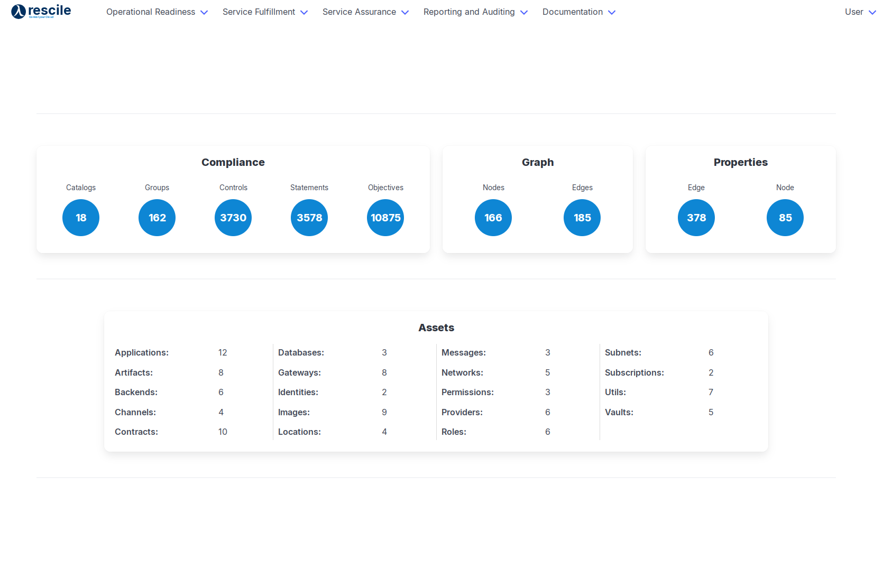Image resolution: width=883 pixels, height=588 pixels.
Task: Open the Statements badge 3578
Action: click(309, 218)
